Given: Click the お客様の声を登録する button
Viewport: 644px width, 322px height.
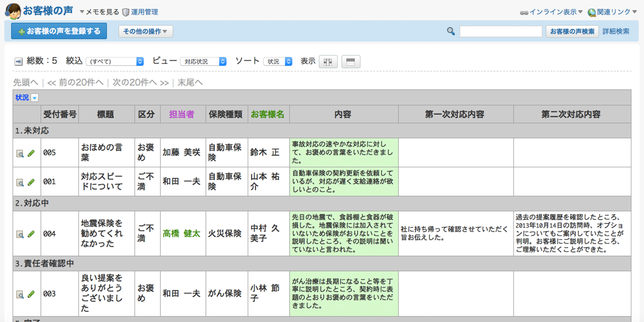Looking at the screenshot, I should coord(59,31).
